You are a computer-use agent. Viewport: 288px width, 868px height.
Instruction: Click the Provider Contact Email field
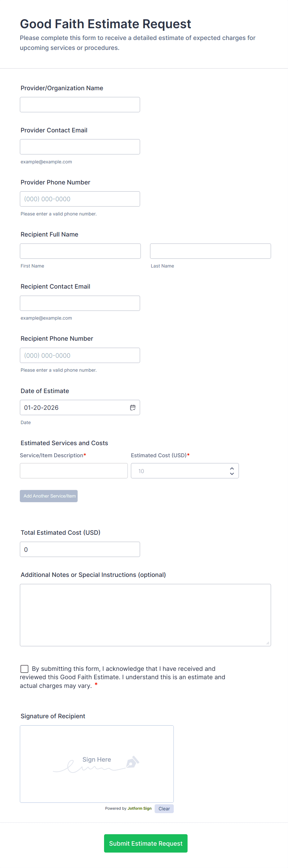(x=80, y=147)
